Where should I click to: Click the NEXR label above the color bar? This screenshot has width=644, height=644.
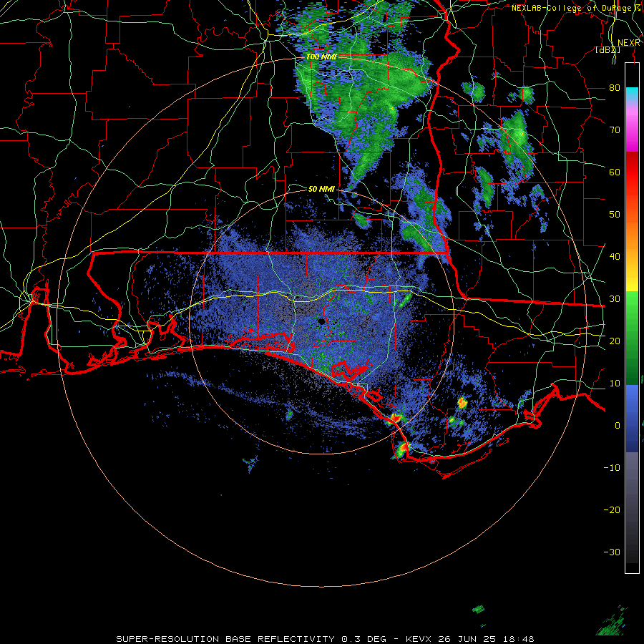coord(628,43)
